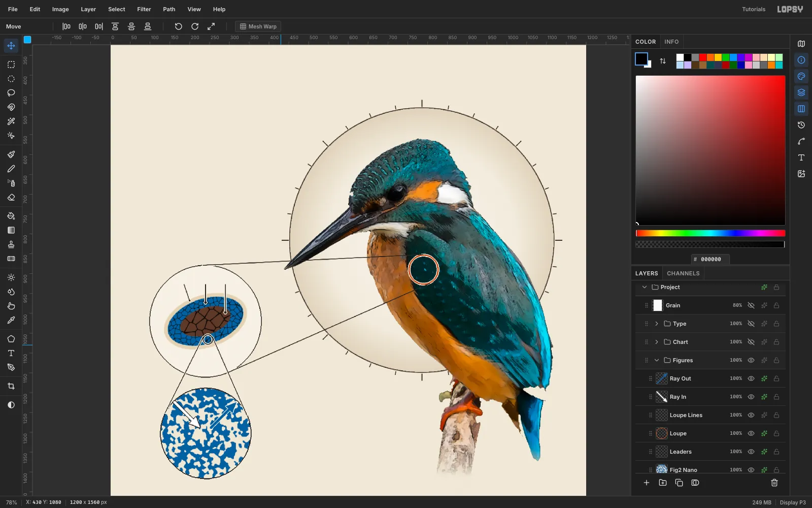Screen dimensions: 812x508
Task: Switch to the Info tab
Action: 671,42
